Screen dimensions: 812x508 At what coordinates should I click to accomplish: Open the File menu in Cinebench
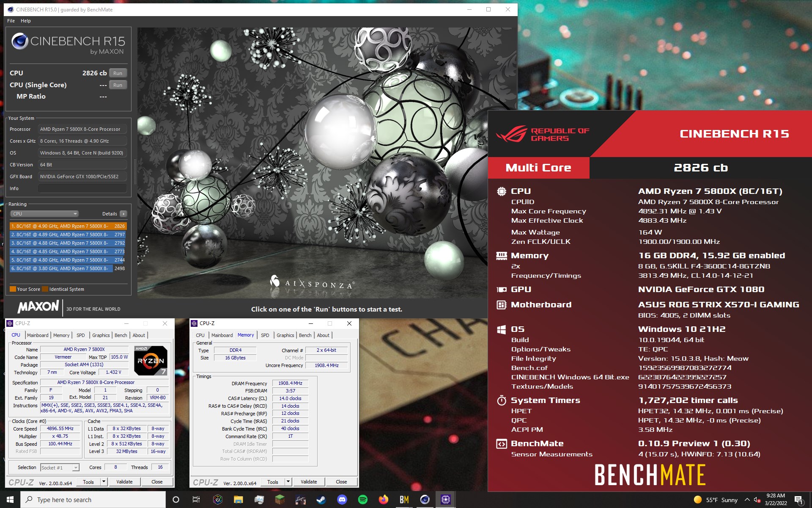[x=11, y=21]
